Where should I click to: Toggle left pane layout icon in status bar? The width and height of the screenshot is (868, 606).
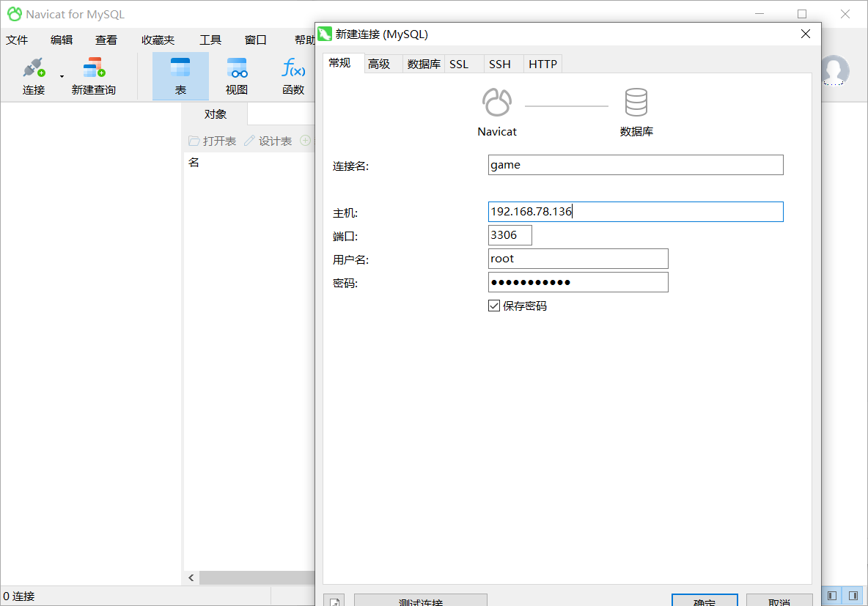[831, 596]
